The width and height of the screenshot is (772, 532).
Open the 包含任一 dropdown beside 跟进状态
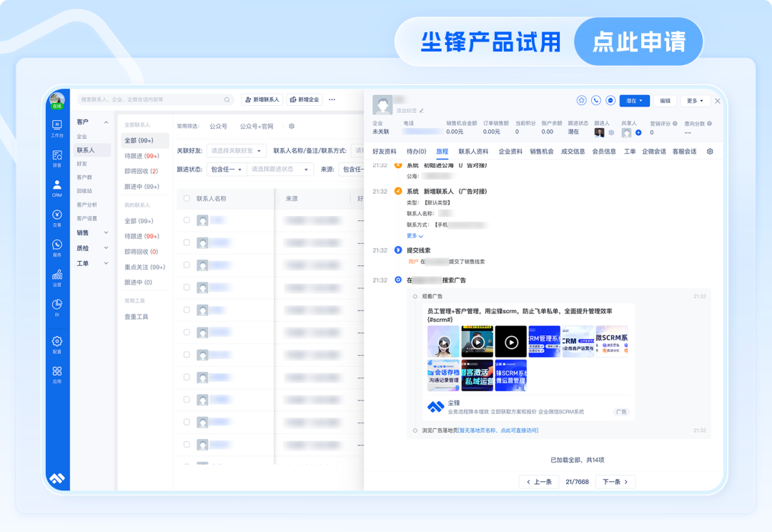click(227, 169)
